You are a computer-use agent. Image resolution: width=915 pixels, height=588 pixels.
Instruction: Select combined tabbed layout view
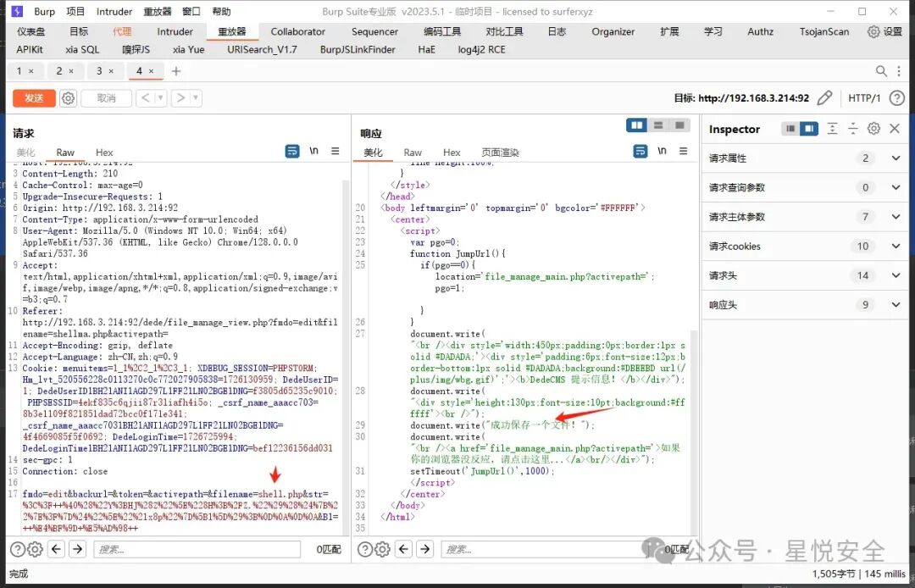679,125
